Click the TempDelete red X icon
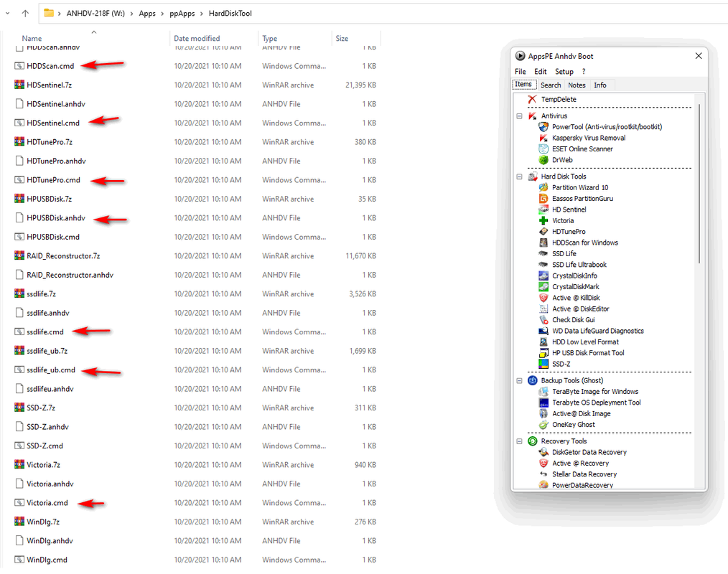This screenshot has height=574, width=728. point(532,99)
